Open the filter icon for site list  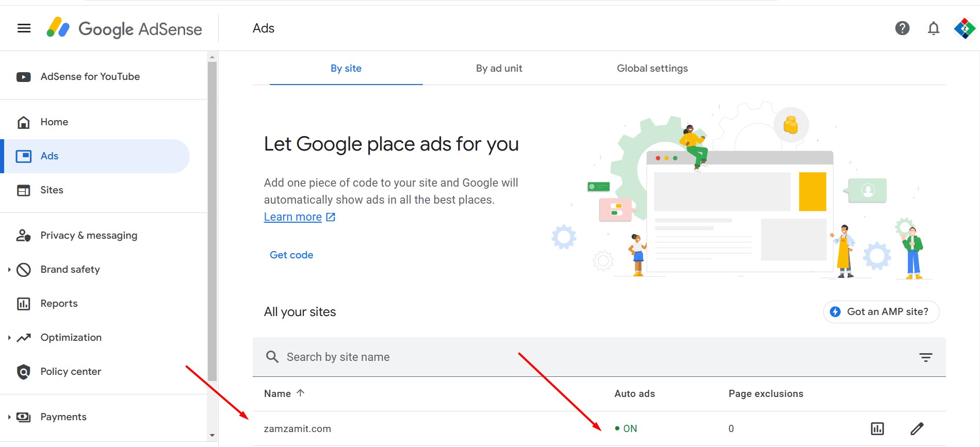[x=926, y=357]
